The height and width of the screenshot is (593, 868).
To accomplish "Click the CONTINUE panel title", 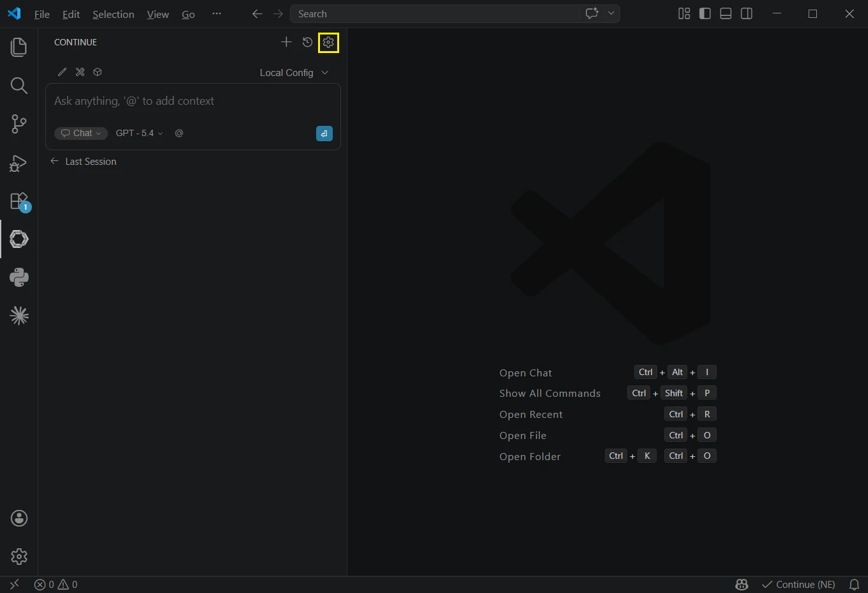I will (x=75, y=42).
